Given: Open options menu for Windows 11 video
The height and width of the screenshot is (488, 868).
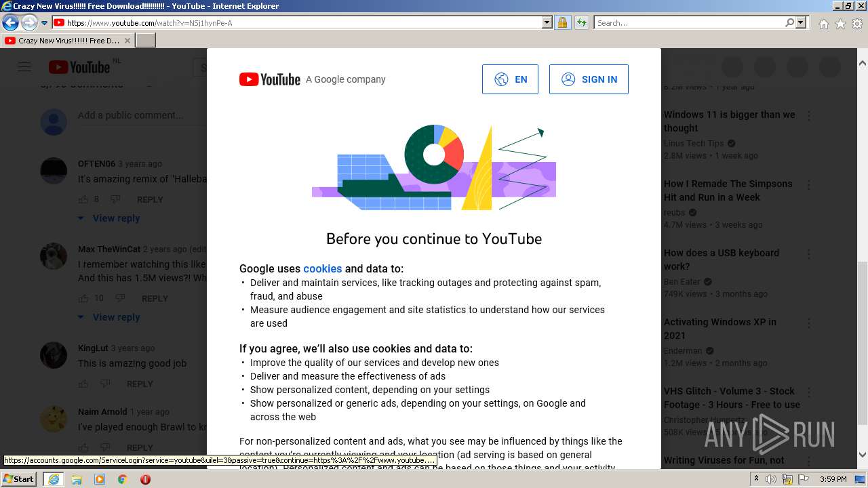Looking at the screenshot, I should [809, 116].
